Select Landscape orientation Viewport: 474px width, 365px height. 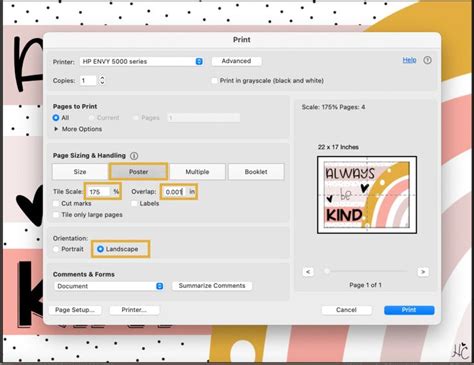coord(100,249)
